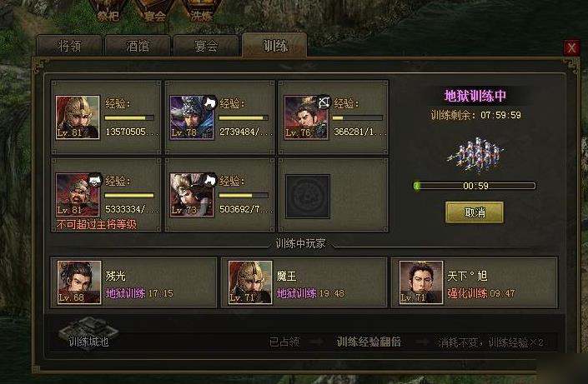The width and height of the screenshot is (588, 384).
Task: Close the training panel with red X
Action: coord(571,47)
